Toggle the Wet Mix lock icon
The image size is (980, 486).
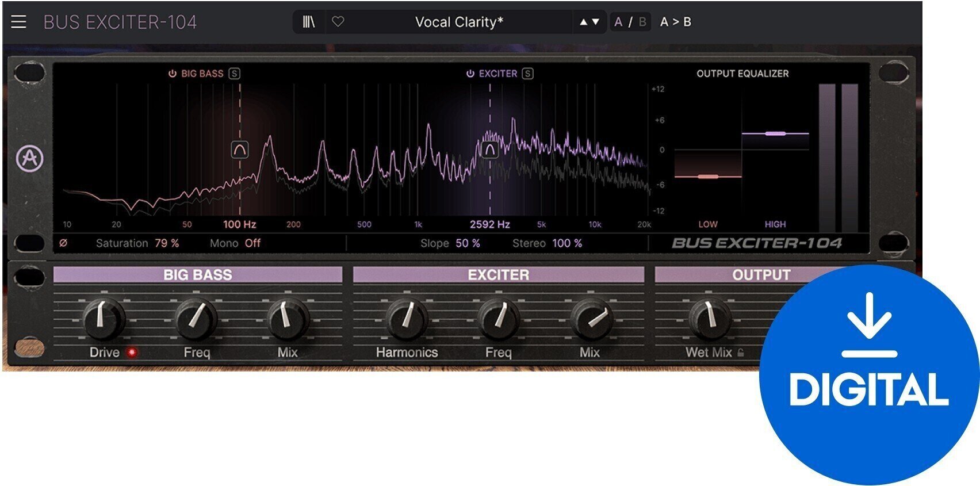(741, 353)
